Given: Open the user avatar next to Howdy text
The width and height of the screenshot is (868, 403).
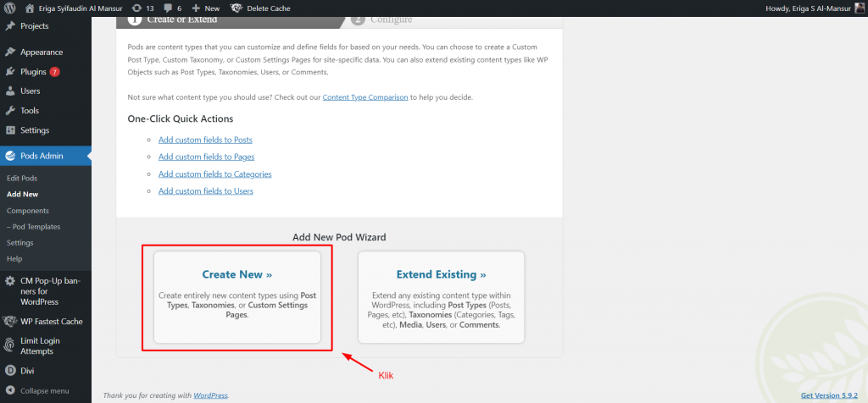Looking at the screenshot, I should [860, 8].
